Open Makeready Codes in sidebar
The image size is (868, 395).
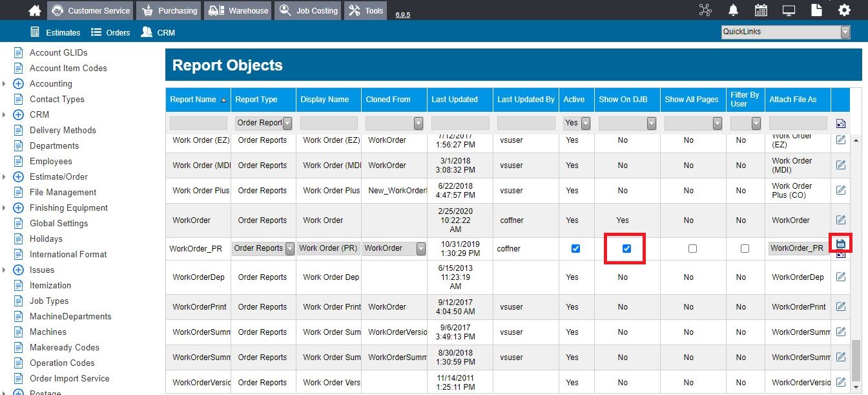(65, 347)
